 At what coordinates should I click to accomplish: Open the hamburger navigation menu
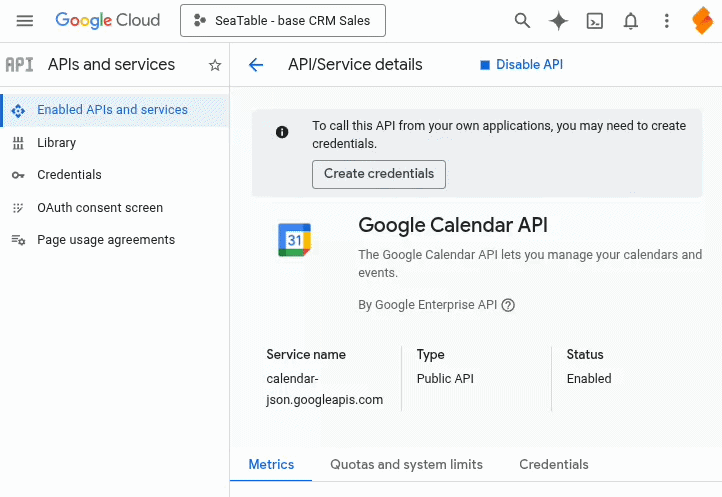click(24, 21)
